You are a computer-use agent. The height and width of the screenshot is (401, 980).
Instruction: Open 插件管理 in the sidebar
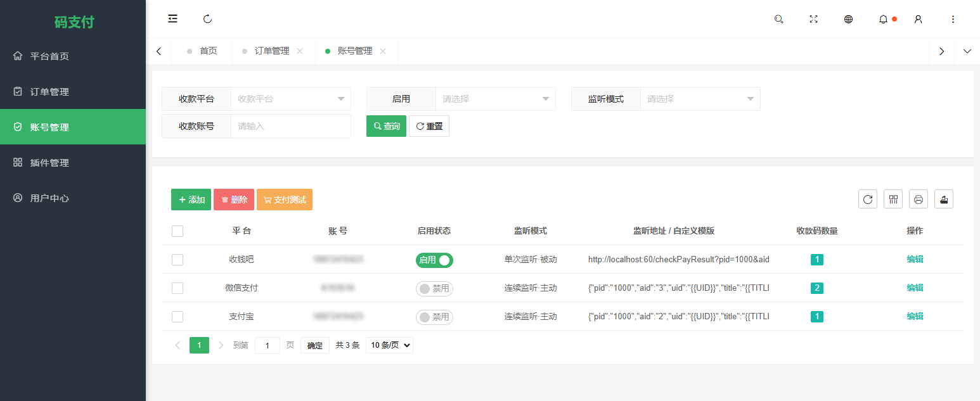[49, 163]
